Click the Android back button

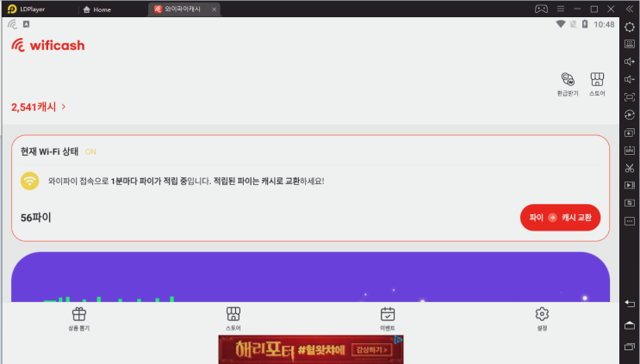[x=630, y=304]
